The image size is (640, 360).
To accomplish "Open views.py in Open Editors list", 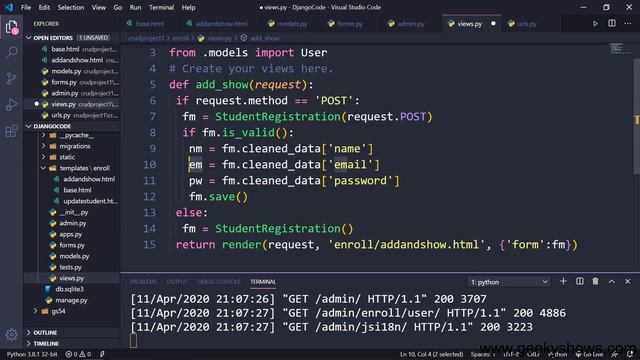I will pyautogui.click(x=72, y=104).
